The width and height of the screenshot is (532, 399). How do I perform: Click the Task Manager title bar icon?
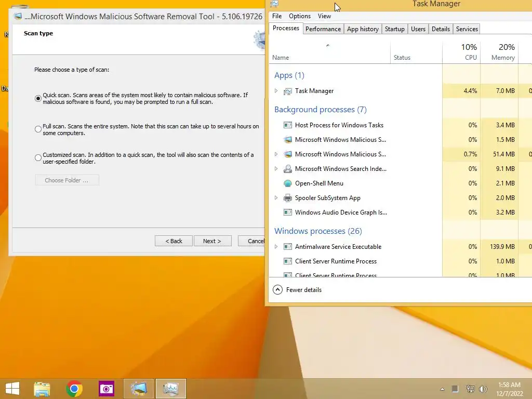pos(274,4)
